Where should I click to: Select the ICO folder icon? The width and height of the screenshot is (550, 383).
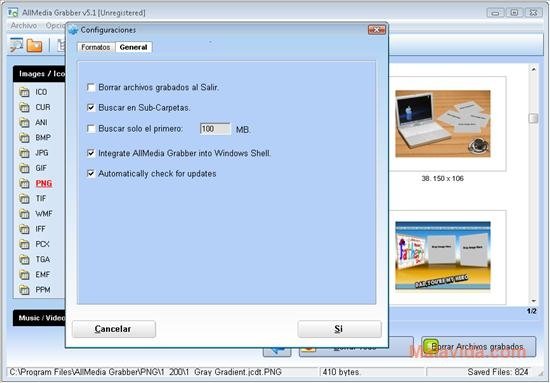[x=24, y=92]
